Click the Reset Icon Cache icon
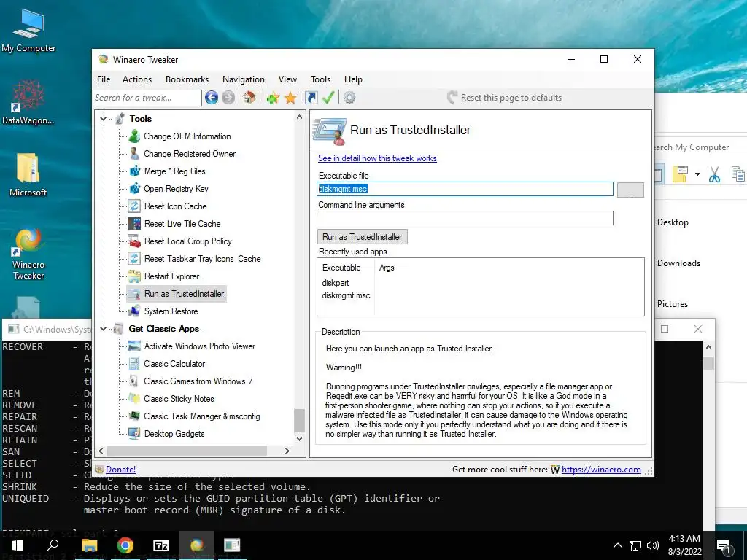 [134, 206]
